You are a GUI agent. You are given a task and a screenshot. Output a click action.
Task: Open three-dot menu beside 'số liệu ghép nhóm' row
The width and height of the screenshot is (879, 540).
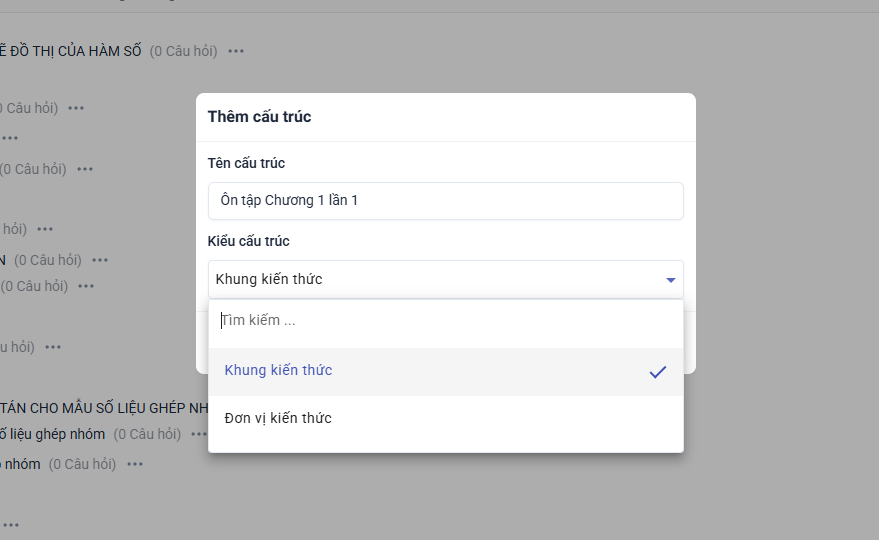point(199,434)
